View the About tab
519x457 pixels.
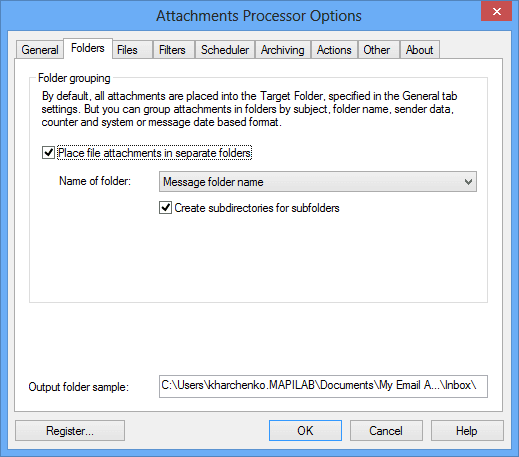[x=420, y=50]
